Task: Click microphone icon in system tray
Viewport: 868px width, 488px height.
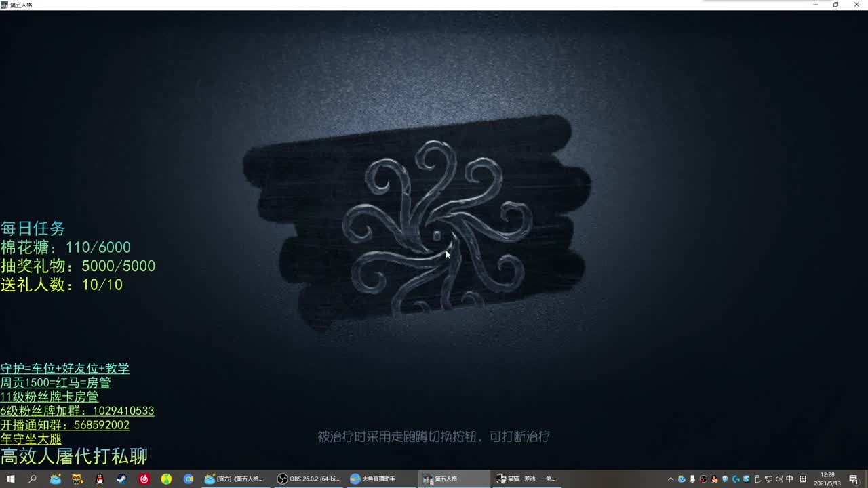Action: (692, 479)
